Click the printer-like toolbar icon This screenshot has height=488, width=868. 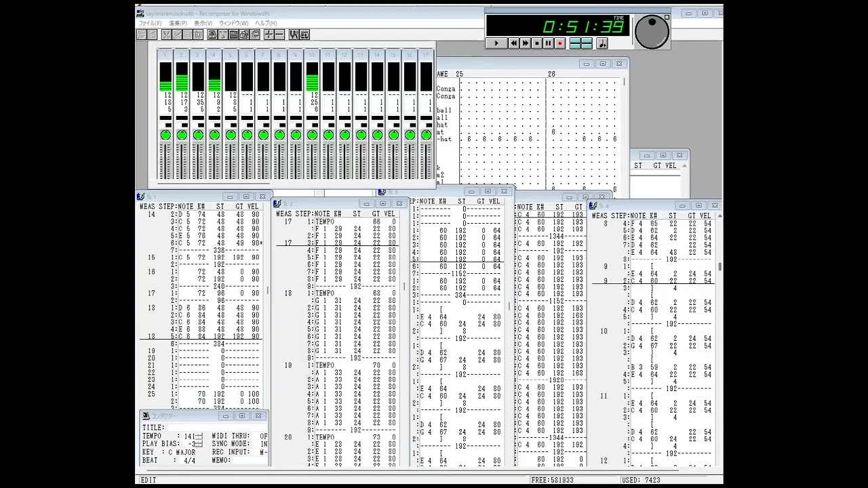coord(212,35)
